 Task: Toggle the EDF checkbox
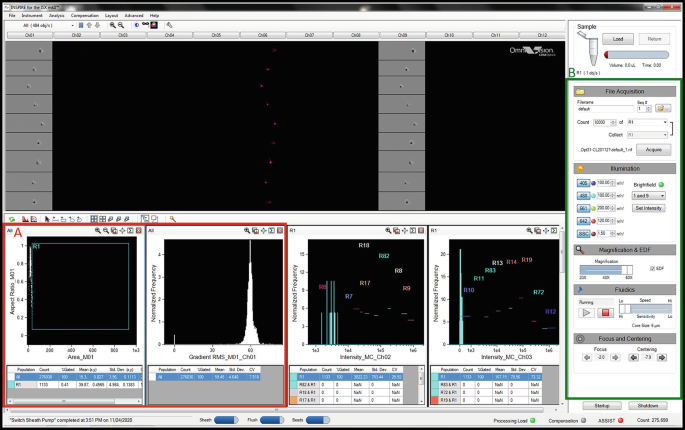[650, 268]
